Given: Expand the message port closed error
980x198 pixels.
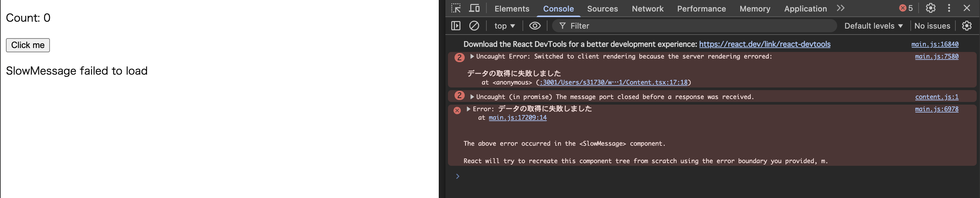Looking at the screenshot, I should point(472,97).
